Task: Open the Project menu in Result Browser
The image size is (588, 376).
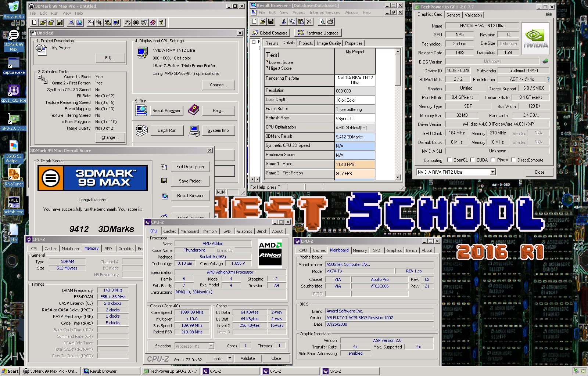Action: [298, 12]
